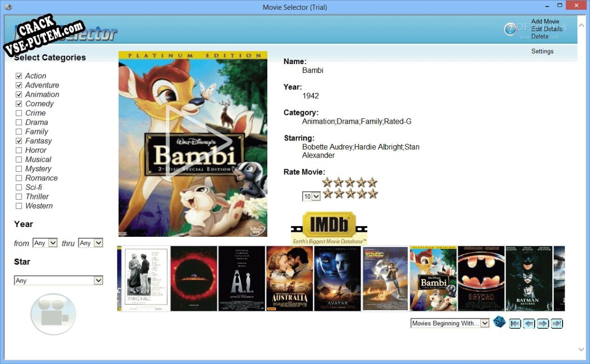590x364 pixels.
Task: Click the year value 1942
Action: tap(310, 95)
